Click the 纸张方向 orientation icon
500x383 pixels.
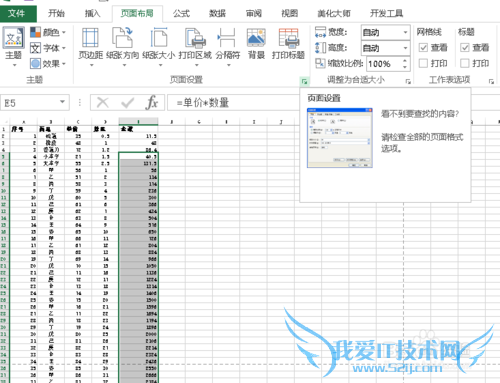tap(122, 38)
